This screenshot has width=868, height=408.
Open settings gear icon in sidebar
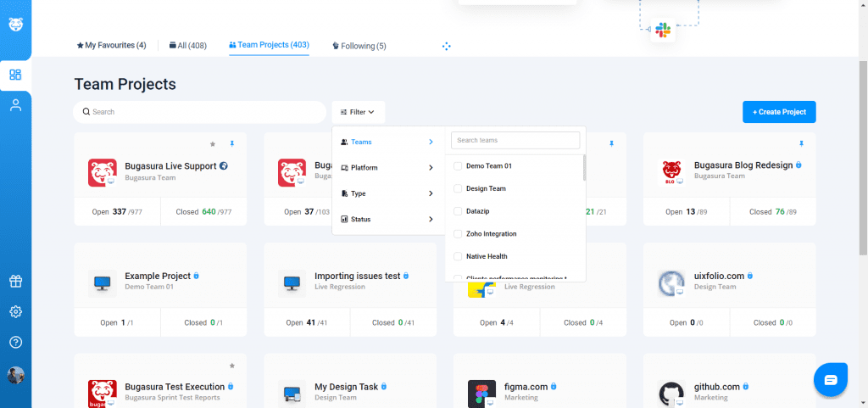coord(15,311)
